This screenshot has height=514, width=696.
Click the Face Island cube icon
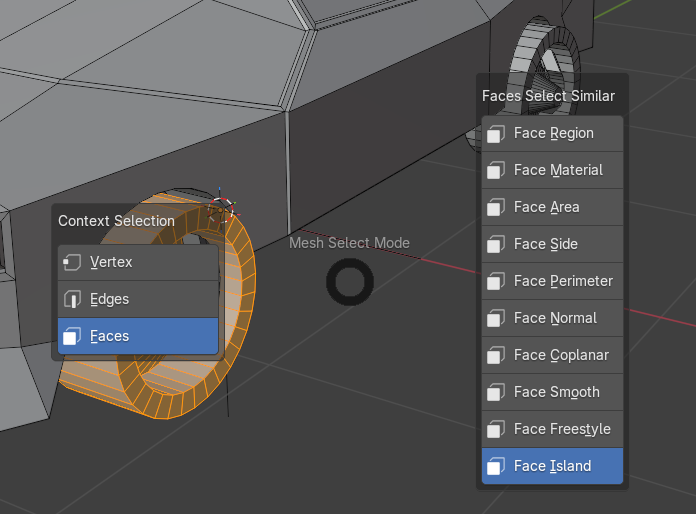click(496, 467)
